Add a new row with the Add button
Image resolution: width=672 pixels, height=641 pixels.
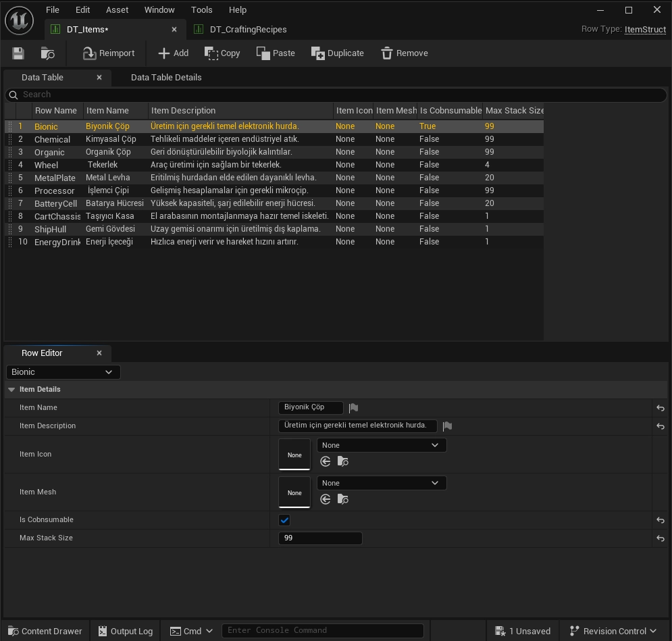coord(173,53)
